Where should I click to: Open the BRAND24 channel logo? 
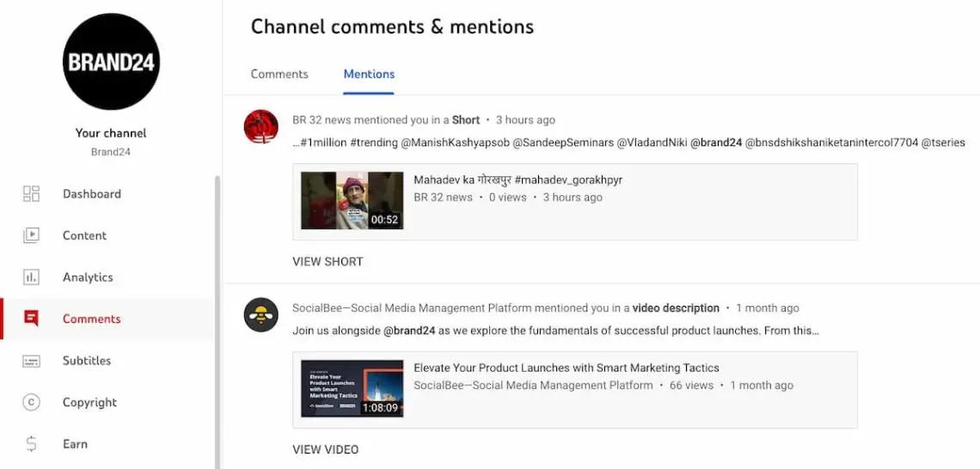click(x=111, y=61)
